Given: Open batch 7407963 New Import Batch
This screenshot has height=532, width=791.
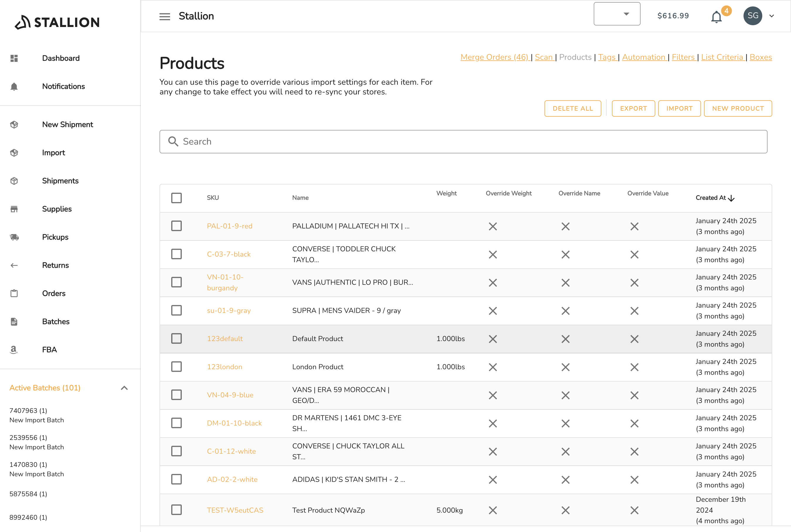Looking at the screenshot, I should coord(37,415).
